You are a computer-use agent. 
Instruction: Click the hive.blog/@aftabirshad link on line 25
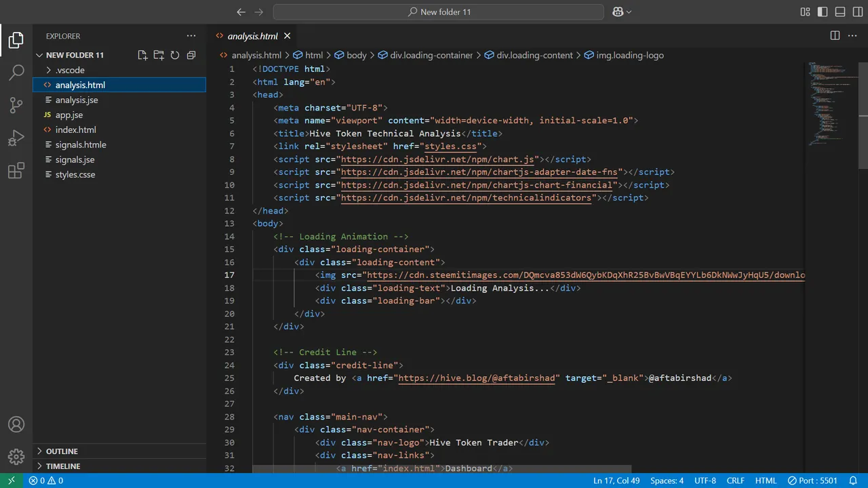(x=477, y=378)
